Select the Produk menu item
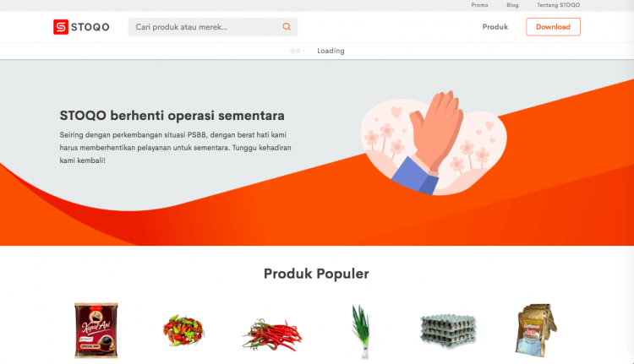 [x=495, y=27]
